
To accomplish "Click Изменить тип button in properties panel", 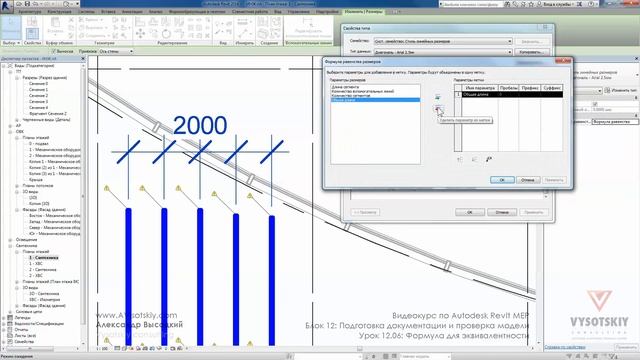I will tap(621, 90).
